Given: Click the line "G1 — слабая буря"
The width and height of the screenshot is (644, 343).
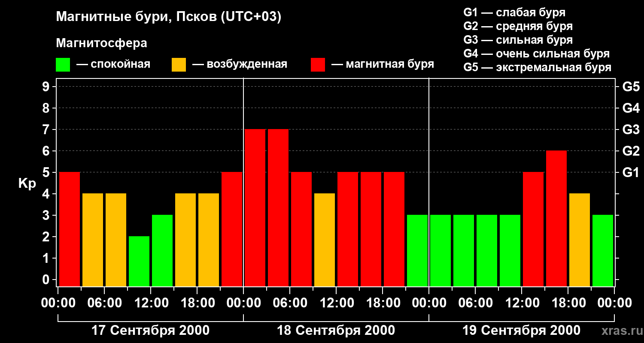Looking at the screenshot, I should tap(514, 12).
